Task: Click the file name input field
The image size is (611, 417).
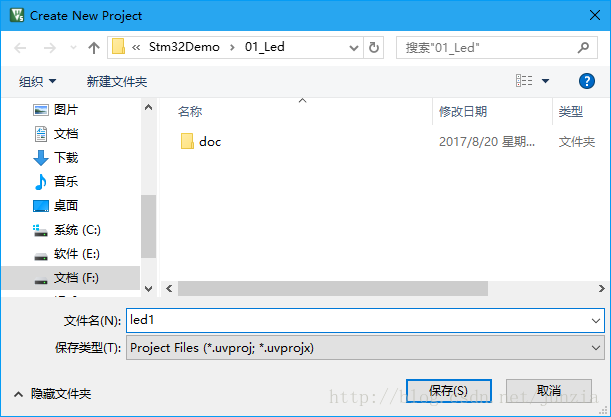Action: 357,320
